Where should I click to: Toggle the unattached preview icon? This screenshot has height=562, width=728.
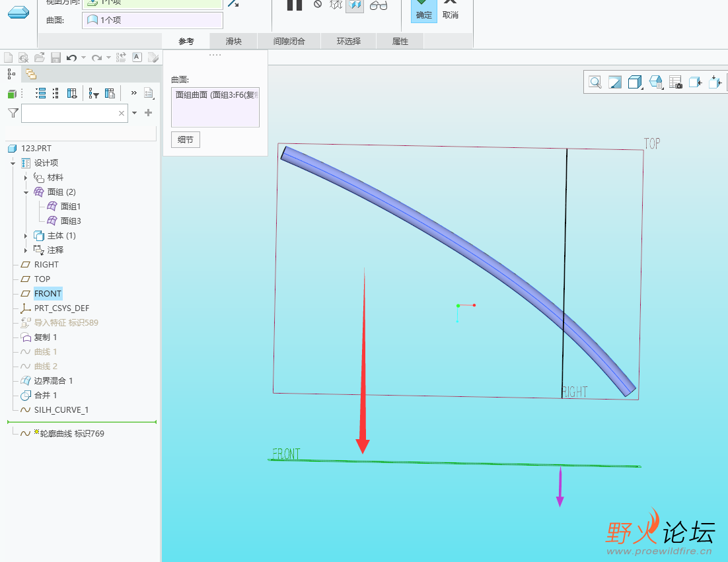pos(336,5)
